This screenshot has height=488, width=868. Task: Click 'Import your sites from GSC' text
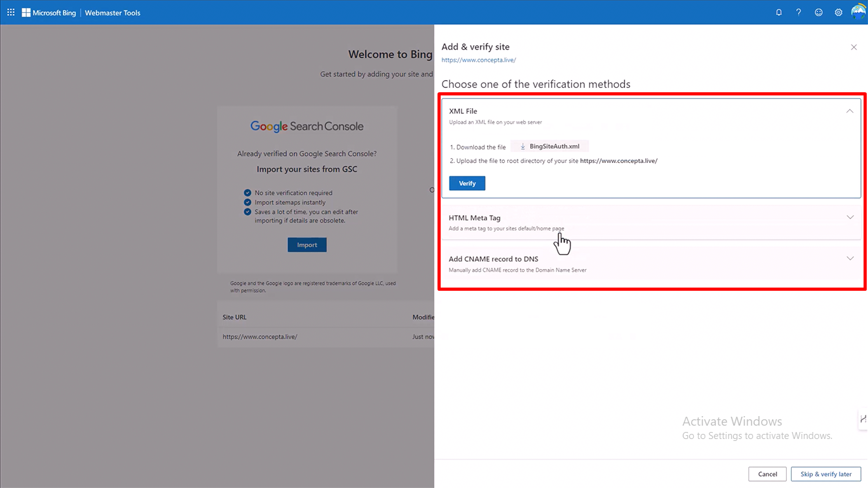click(307, 169)
